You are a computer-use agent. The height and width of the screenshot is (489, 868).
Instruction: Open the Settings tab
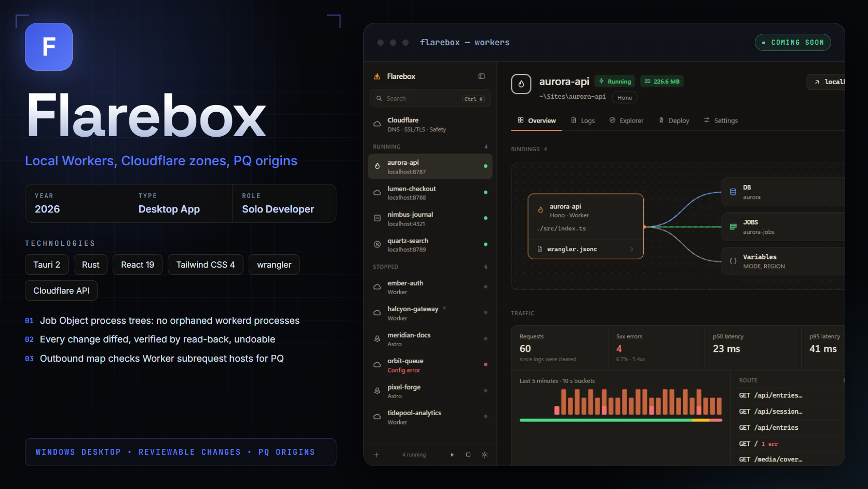pos(721,121)
